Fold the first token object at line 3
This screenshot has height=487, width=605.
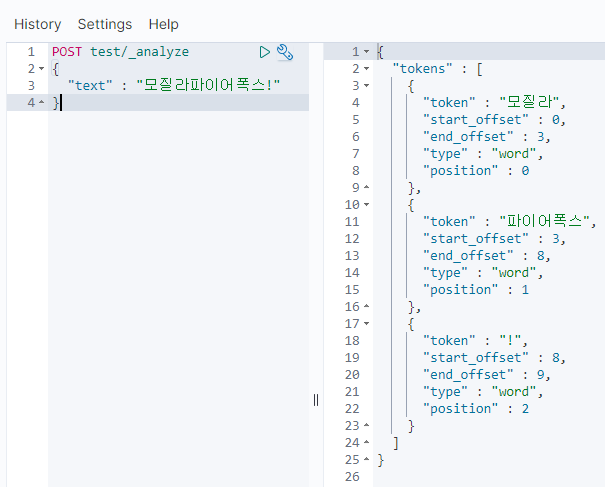coord(366,86)
